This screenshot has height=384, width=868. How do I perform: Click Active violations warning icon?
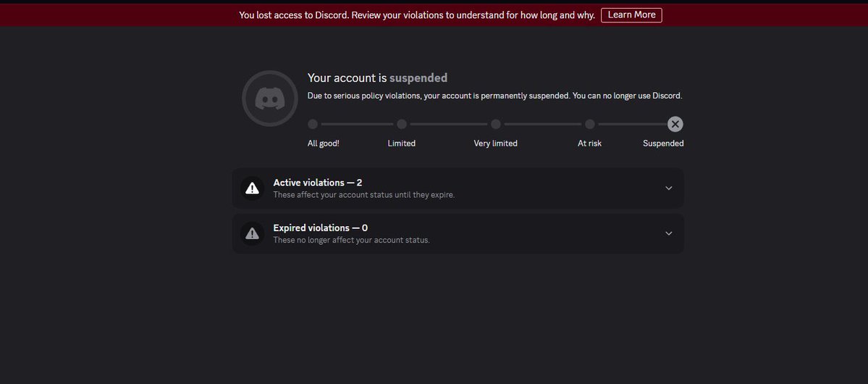(x=253, y=188)
